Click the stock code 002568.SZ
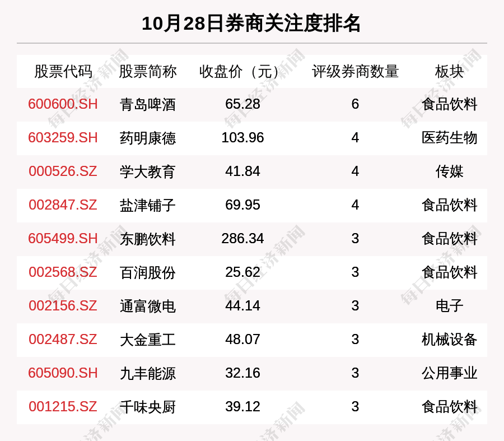 point(62,273)
